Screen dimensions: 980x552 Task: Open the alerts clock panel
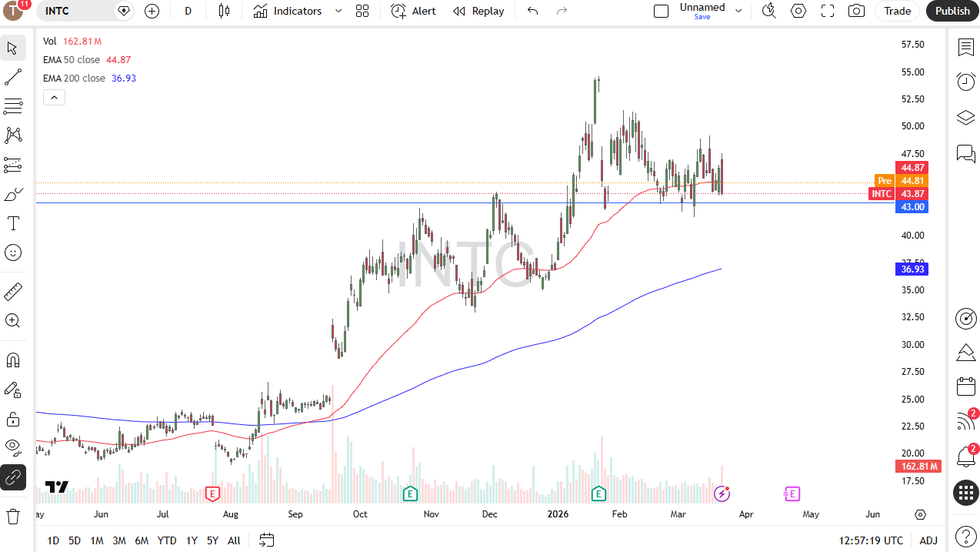coord(966,82)
